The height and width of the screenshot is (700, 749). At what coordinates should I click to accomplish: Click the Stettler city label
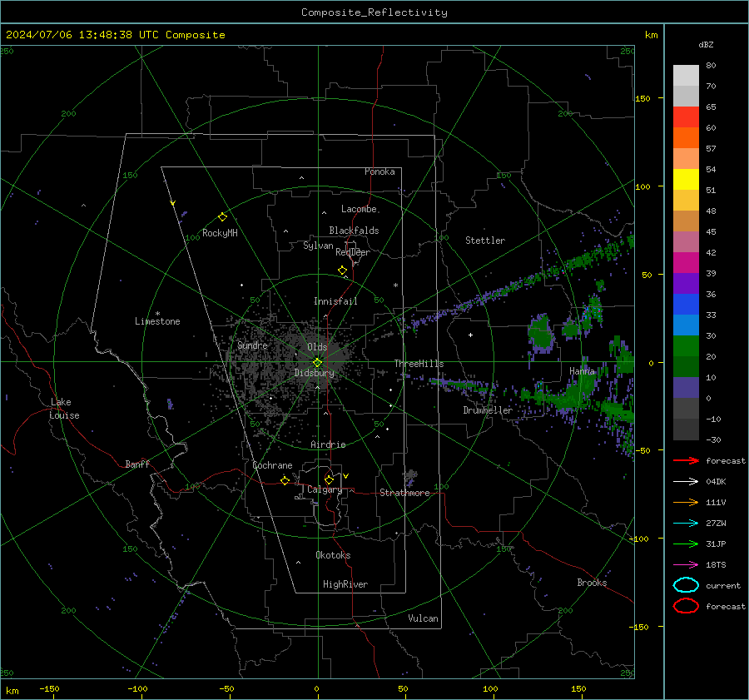coord(485,241)
